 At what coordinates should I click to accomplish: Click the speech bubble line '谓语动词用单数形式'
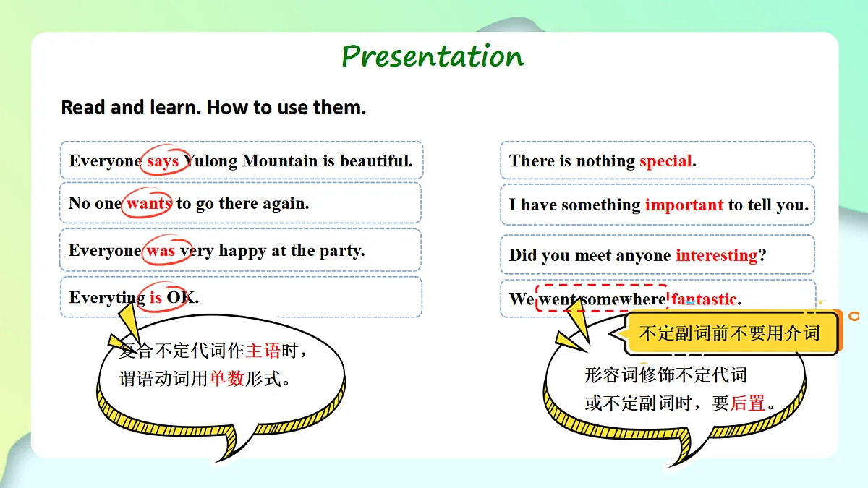pos(205,378)
